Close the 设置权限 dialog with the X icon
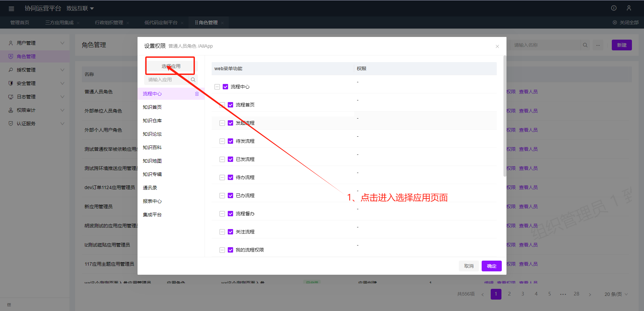644x311 pixels. 497,46
